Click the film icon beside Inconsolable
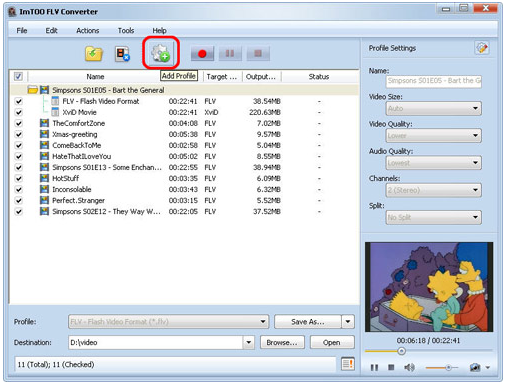Image resolution: width=507 pixels, height=384 pixels. click(44, 189)
